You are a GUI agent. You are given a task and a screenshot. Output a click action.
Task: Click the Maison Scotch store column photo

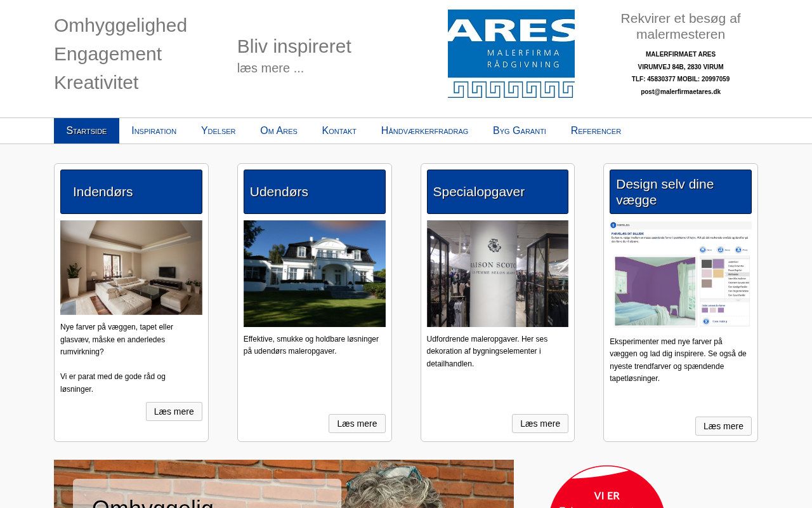497,274
